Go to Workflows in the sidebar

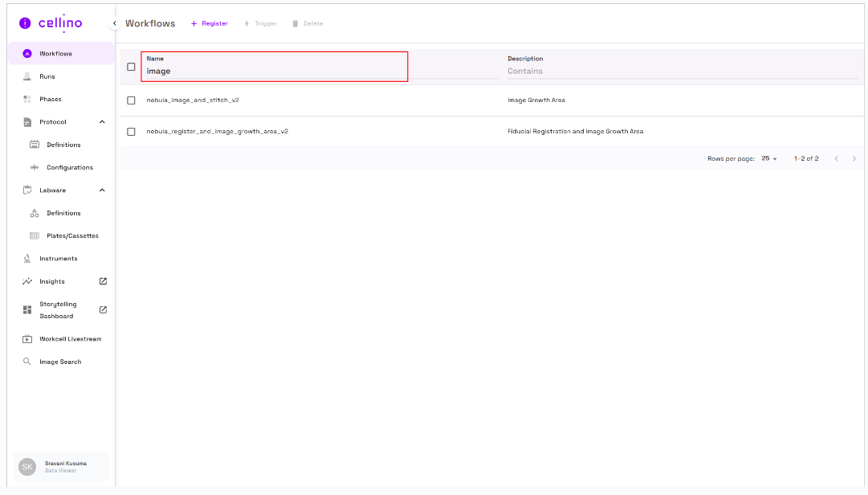(55, 54)
